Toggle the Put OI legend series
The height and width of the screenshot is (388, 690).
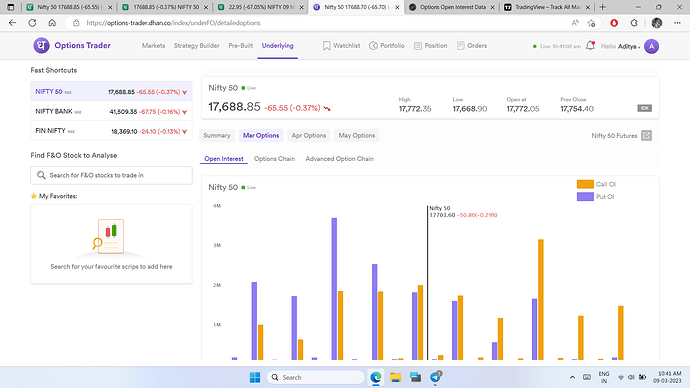click(x=595, y=197)
